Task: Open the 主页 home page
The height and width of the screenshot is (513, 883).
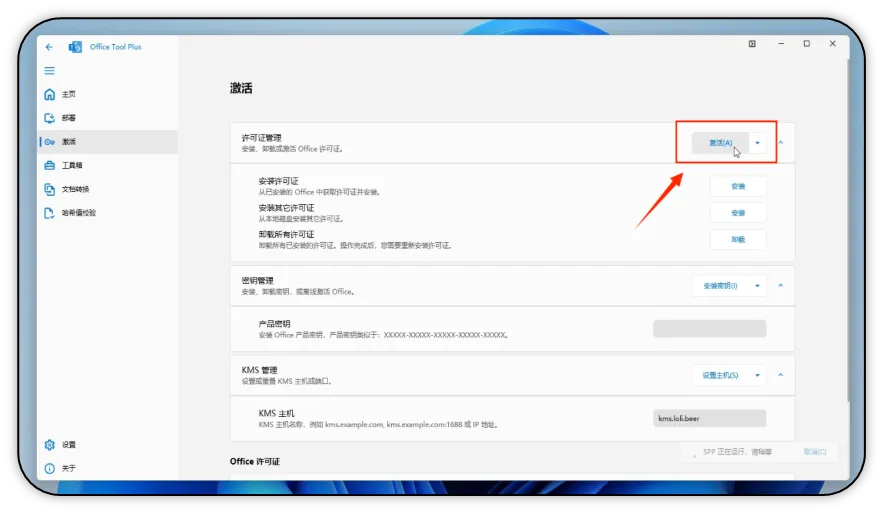Action: point(108,95)
